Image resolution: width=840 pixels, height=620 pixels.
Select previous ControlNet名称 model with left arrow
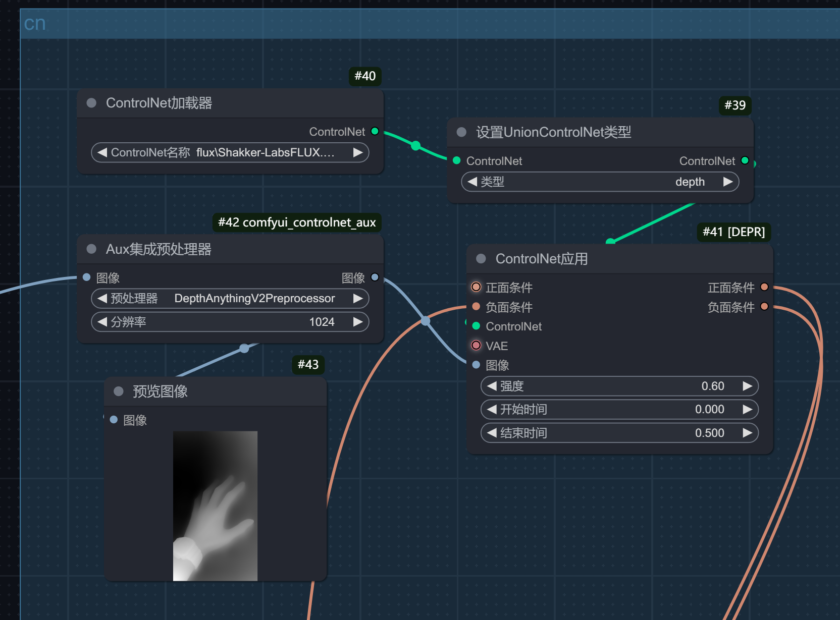point(102,152)
